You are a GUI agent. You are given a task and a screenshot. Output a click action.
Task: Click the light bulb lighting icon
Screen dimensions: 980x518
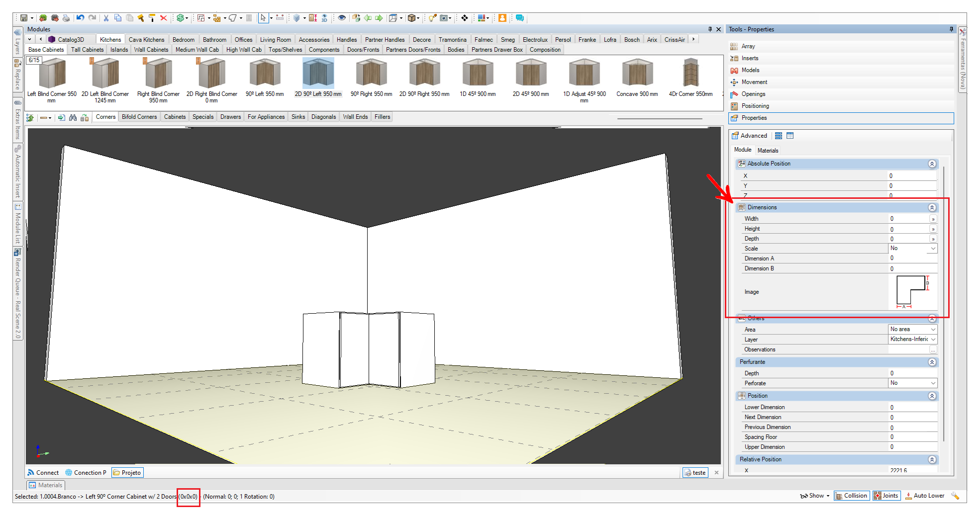(x=432, y=18)
